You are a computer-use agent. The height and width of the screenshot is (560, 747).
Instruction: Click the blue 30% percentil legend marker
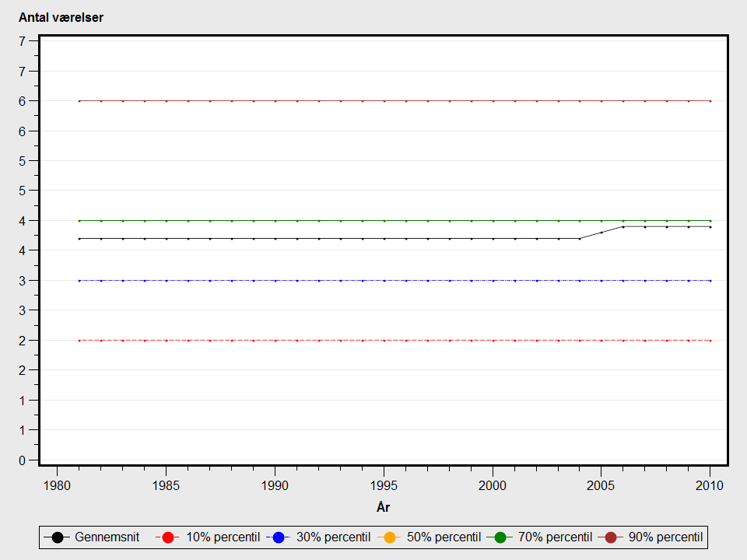pyautogui.click(x=279, y=537)
